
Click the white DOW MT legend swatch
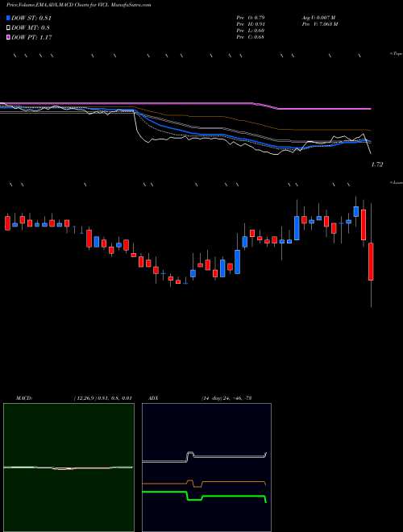(8, 27)
